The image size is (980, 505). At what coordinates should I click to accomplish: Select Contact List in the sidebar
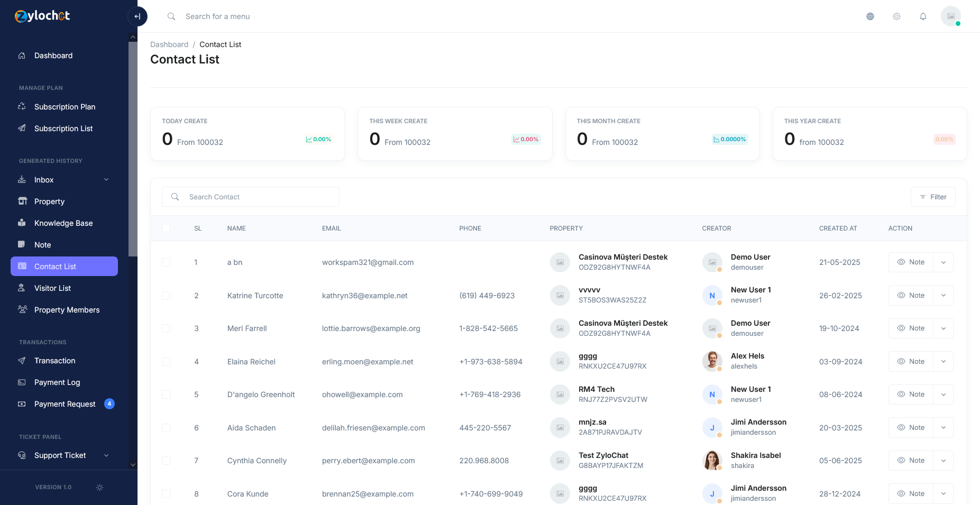click(x=64, y=267)
